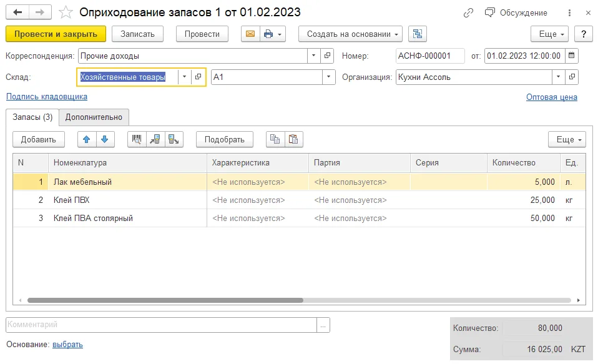The width and height of the screenshot is (598, 364).
Task: Copy the link using the chain icon
Action: point(468,13)
